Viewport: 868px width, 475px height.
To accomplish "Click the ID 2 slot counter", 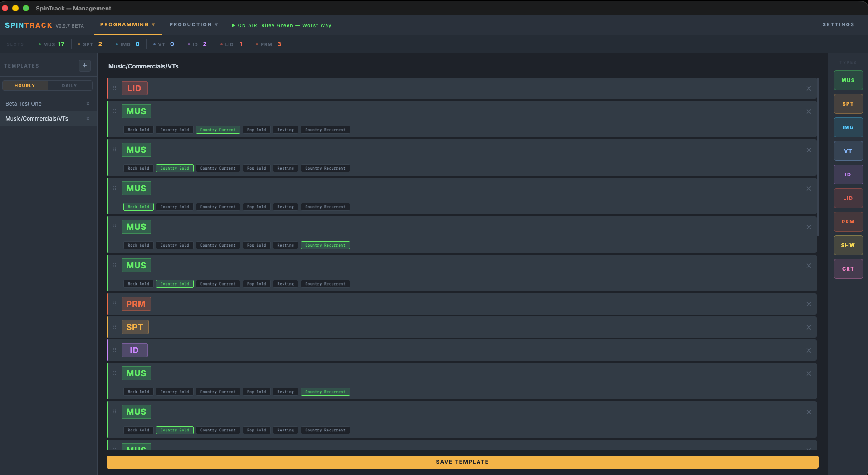I will point(197,44).
